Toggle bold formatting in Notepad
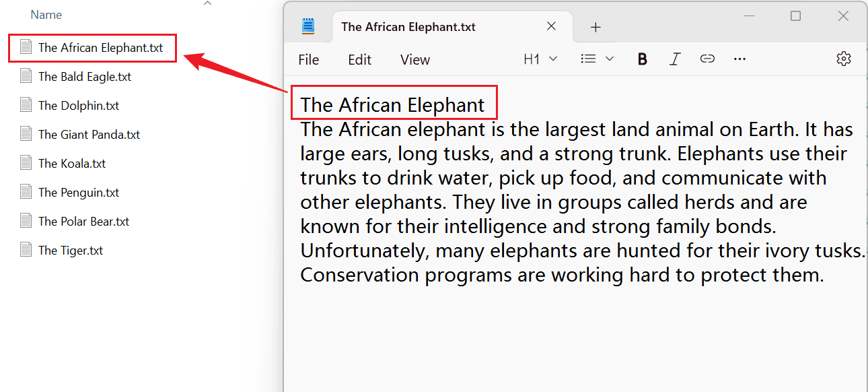This screenshot has width=868, height=392. pos(642,59)
